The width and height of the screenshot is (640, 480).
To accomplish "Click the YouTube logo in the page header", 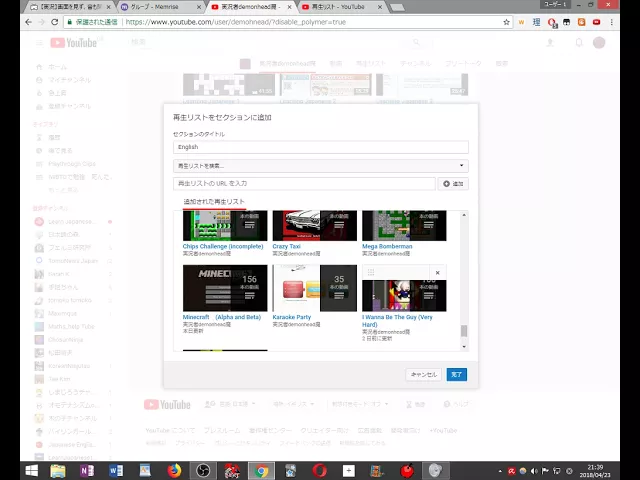I will [x=74, y=42].
